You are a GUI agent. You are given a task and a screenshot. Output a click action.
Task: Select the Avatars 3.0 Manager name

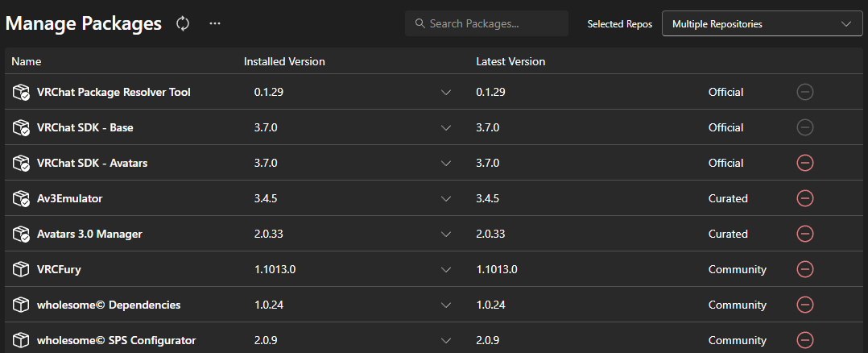[89, 234]
